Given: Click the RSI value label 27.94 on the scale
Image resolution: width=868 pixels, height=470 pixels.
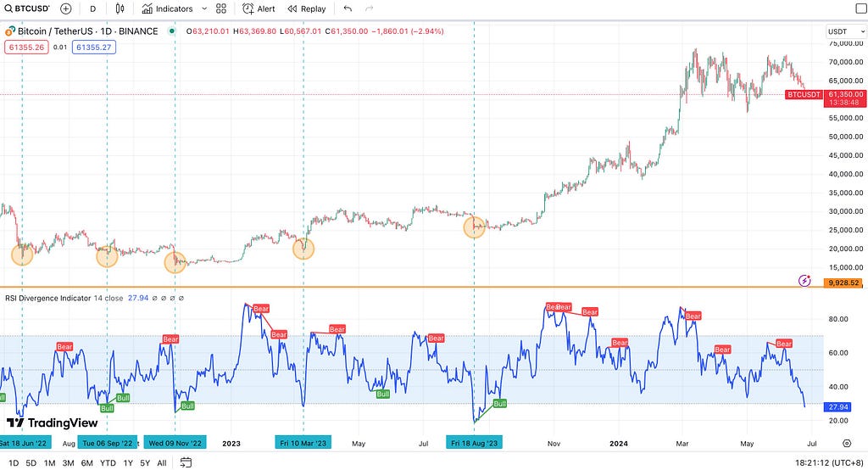Looking at the screenshot, I should 838,407.
